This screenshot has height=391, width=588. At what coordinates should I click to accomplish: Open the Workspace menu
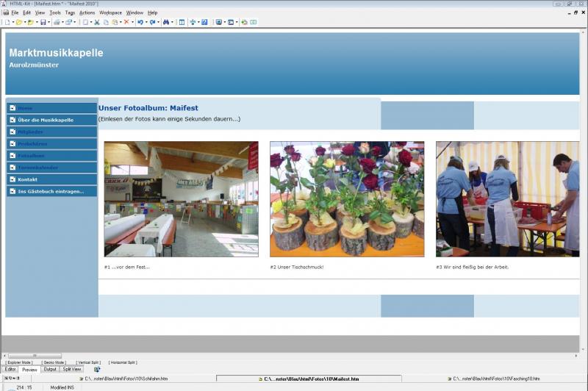(x=110, y=12)
